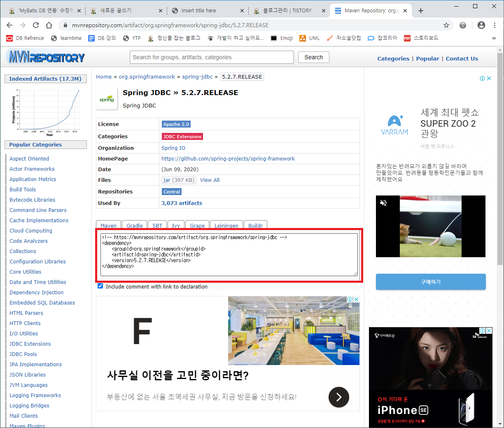
Task: Go forward in browser history
Action: pyautogui.click(x=23, y=25)
